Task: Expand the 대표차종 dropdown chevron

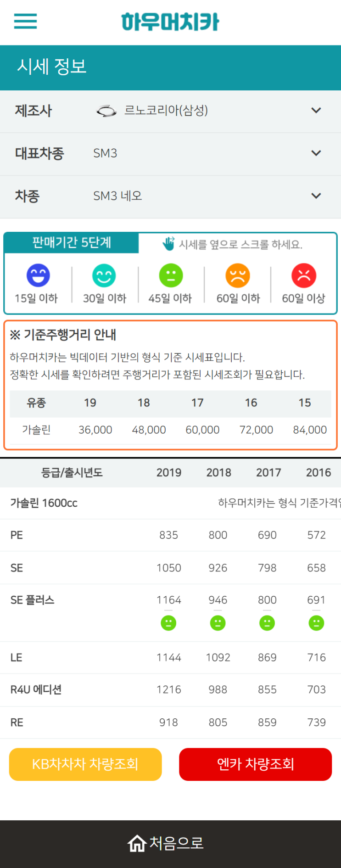Action: pyautogui.click(x=316, y=153)
